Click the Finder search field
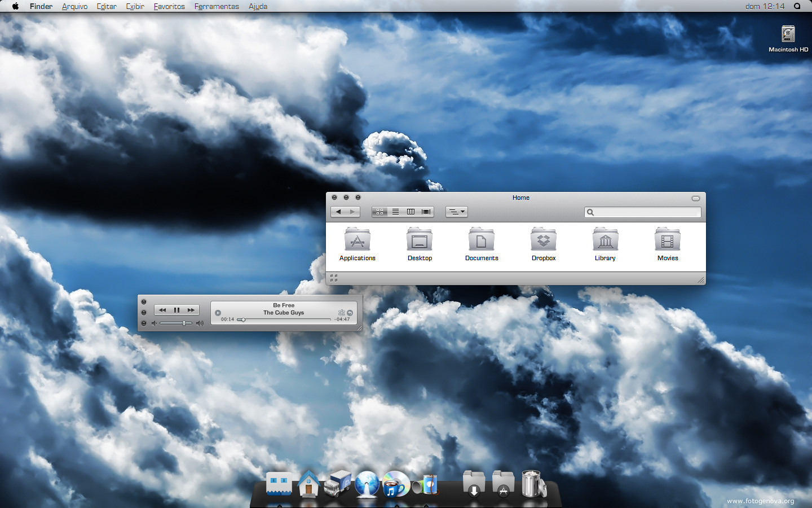Viewport: 812px width, 508px height. pos(643,212)
